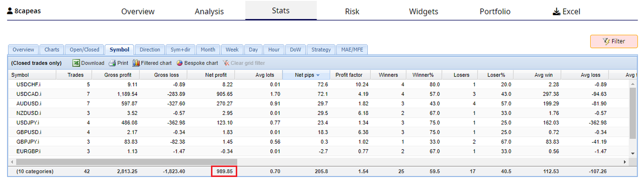Screen dimensions: 644x185
Task: Select the USDJPY.i symbol cell
Action: pos(28,122)
